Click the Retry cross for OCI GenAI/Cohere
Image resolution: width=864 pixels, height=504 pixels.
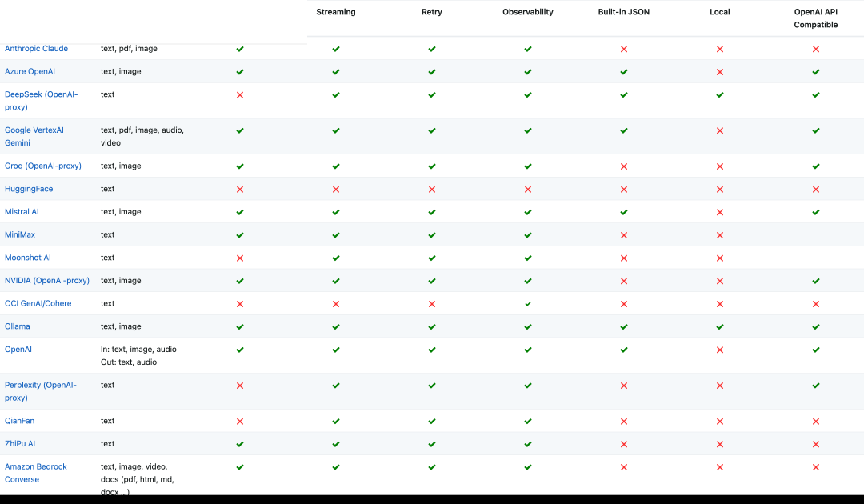click(431, 304)
